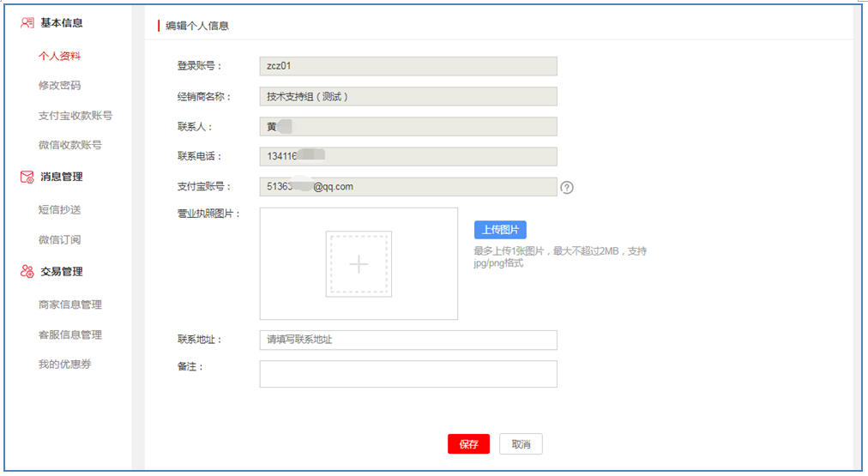This screenshot has width=868, height=476.
Task: Open 商家信息管理
Action: (x=69, y=304)
